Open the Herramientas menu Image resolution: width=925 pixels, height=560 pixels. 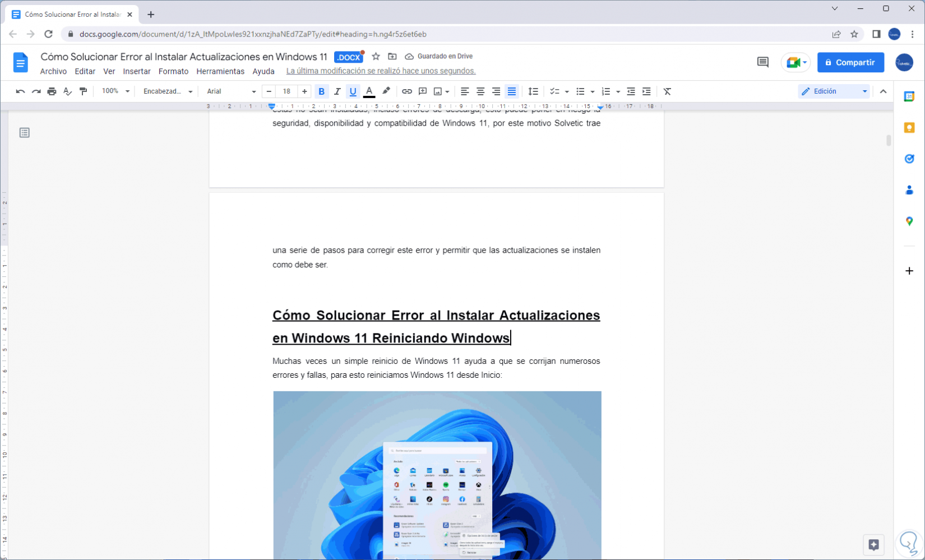pyautogui.click(x=220, y=71)
